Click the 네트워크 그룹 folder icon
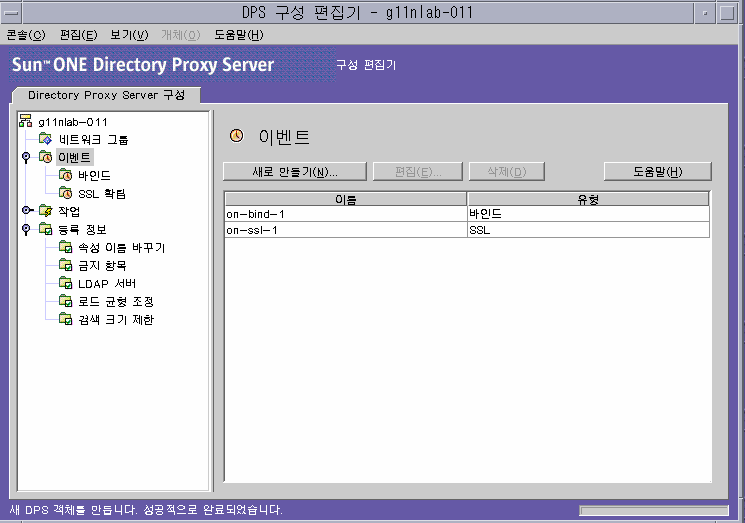The height and width of the screenshot is (523, 745). click(x=45, y=139)
